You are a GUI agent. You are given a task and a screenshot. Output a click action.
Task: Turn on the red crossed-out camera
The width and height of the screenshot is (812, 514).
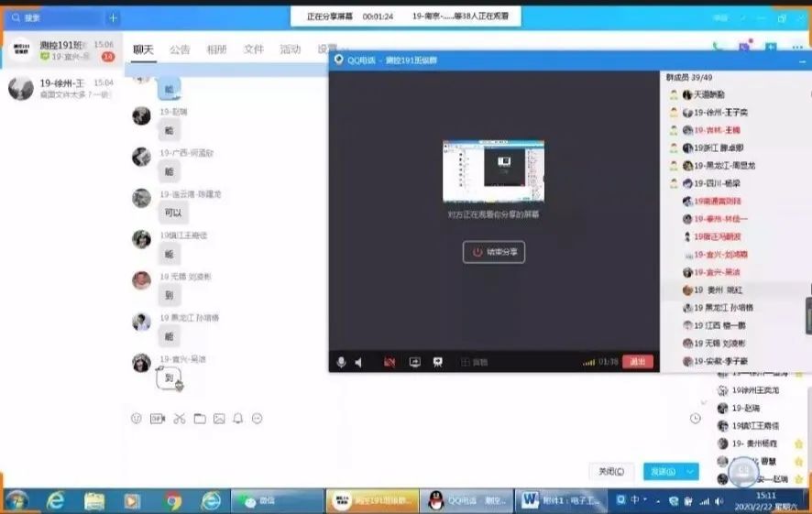[x=390, y=362]
